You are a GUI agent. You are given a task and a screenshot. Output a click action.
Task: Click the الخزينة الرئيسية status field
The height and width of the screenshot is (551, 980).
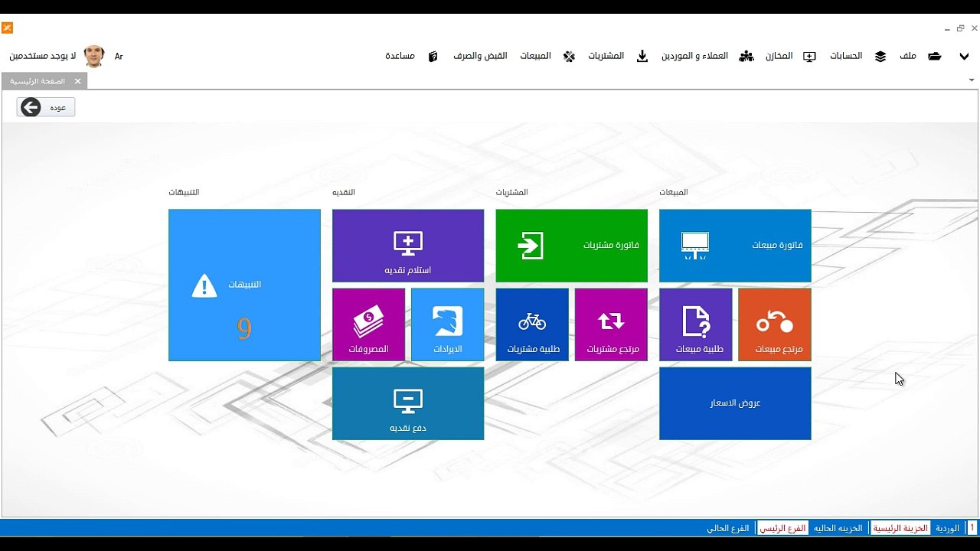click(x=901, y=528)
